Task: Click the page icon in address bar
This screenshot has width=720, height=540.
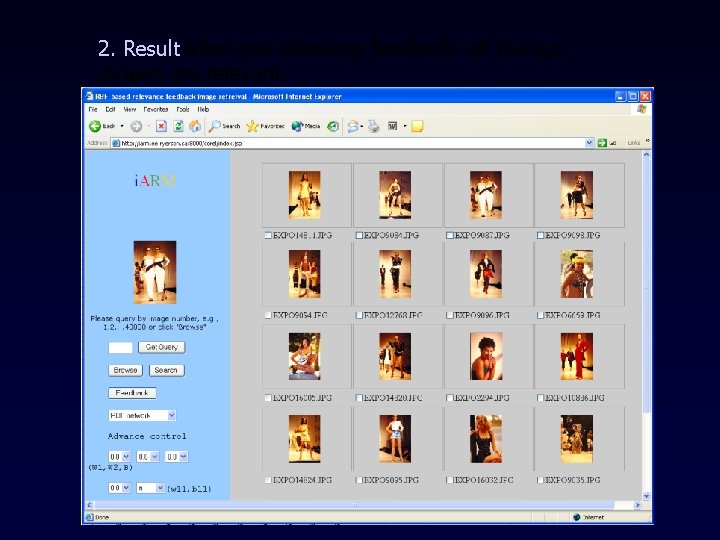Action: point(116,143)
